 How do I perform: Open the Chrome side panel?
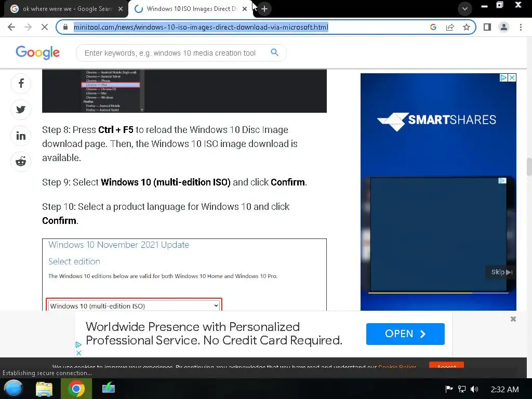[x=487, y=27]
